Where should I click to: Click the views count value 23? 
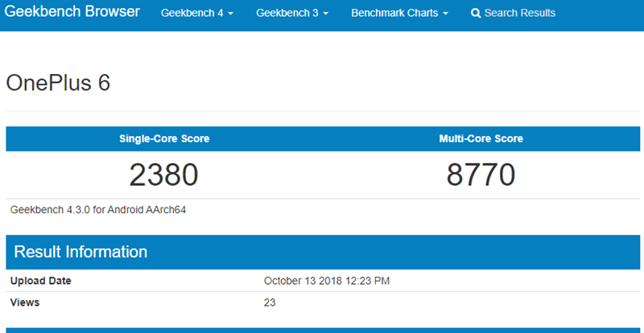tap(270, 302)
